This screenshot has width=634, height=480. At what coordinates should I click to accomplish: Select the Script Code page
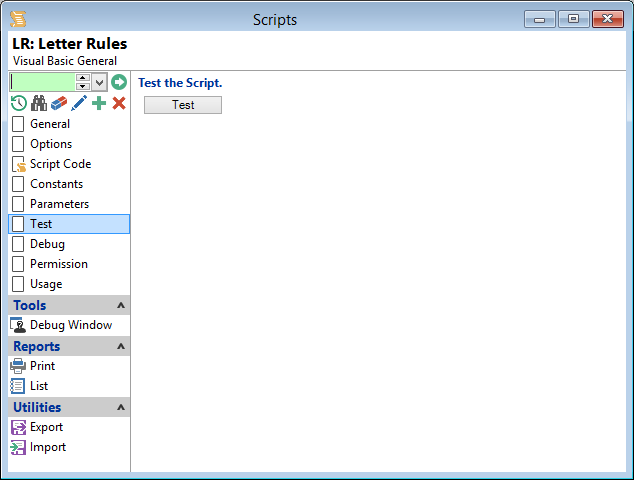pos(60,164)
